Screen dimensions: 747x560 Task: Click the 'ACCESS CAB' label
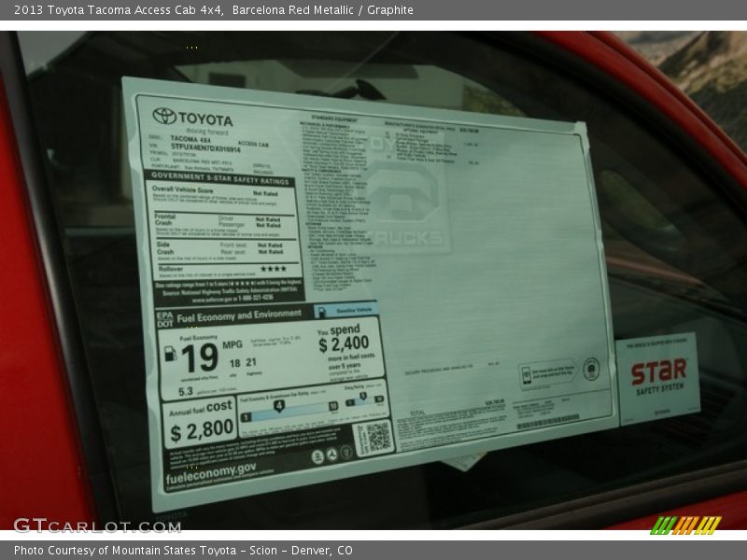(253, 145)
